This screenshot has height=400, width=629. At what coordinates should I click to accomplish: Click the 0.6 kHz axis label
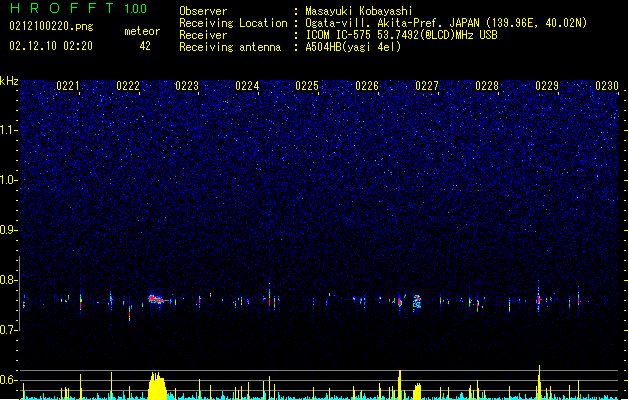[9, 380]
